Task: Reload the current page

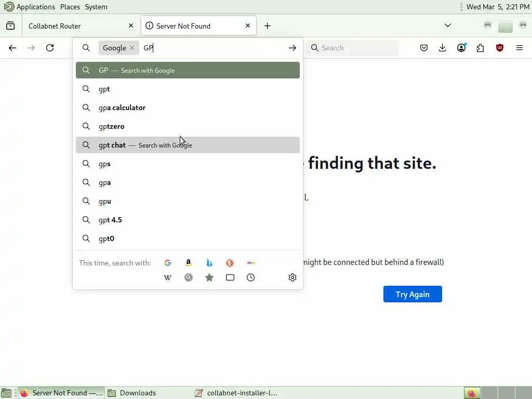Action: pos(50,48)
